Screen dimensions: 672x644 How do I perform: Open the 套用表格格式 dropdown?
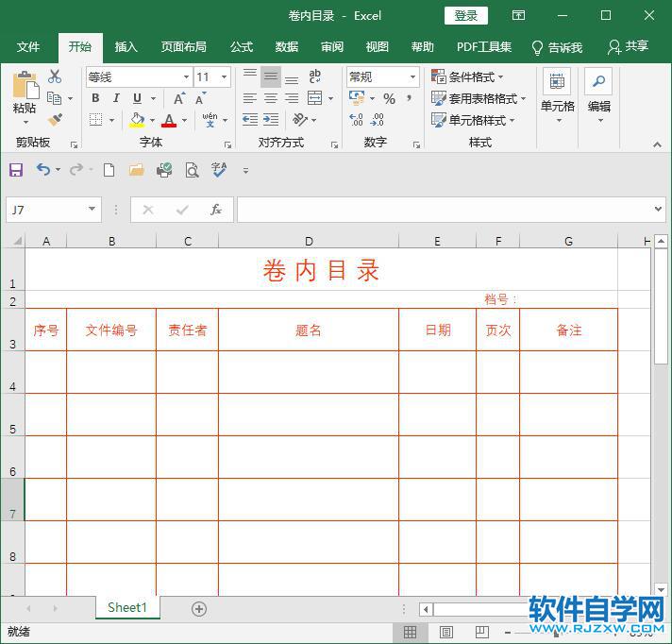pyautogui.click(x=479, y=98)
